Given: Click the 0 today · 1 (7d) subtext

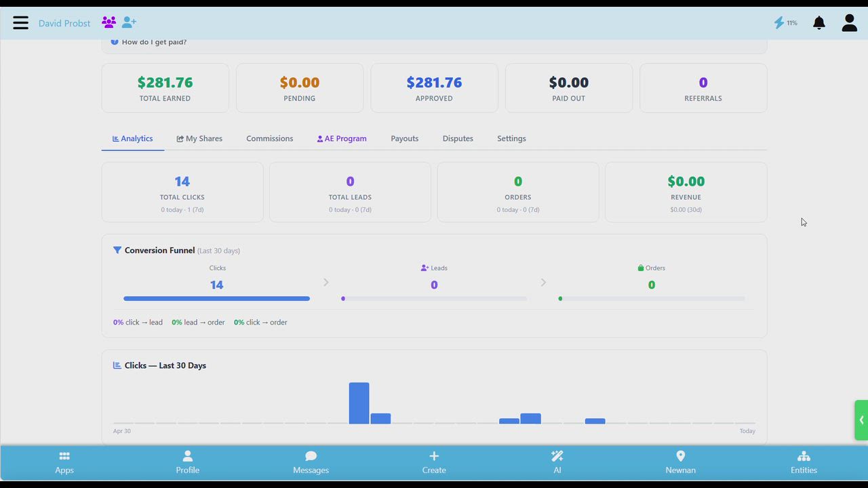Looking at the screenshot, I should (182, 209).
